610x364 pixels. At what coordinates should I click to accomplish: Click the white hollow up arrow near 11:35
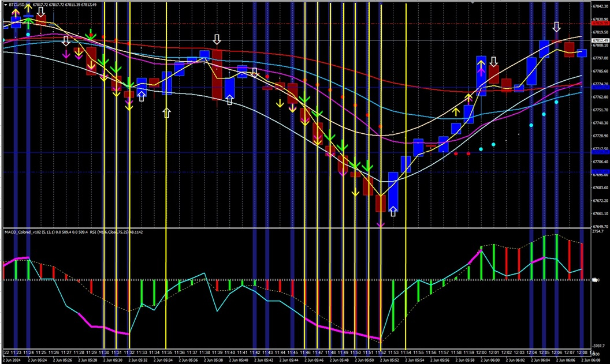point(168,113)
